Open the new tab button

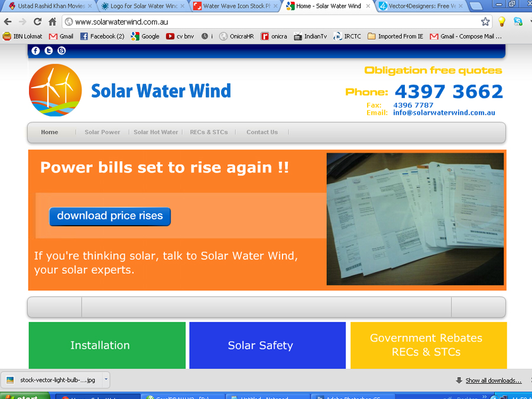pyautogui.click(x=476, y=6)
